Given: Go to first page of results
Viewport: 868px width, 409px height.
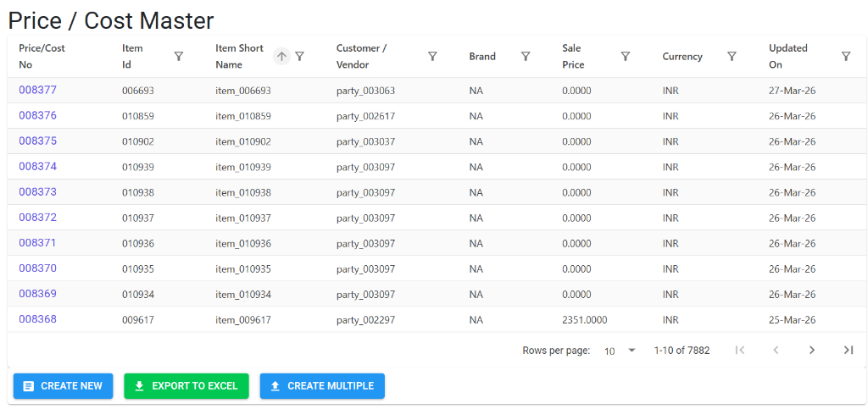Looking at the screenshot, I should [739, 350].
